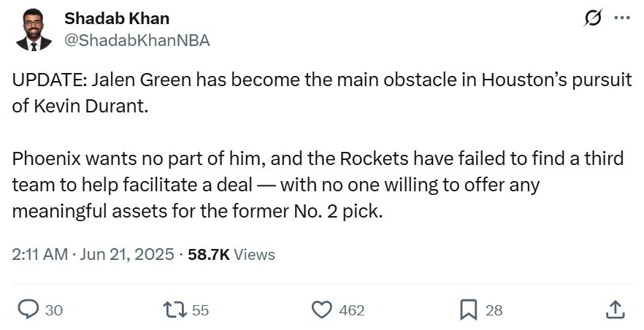This screenshot has height=330, width=644.
Task: Click the repost arrows icon
Action: [x=175, y=310]
